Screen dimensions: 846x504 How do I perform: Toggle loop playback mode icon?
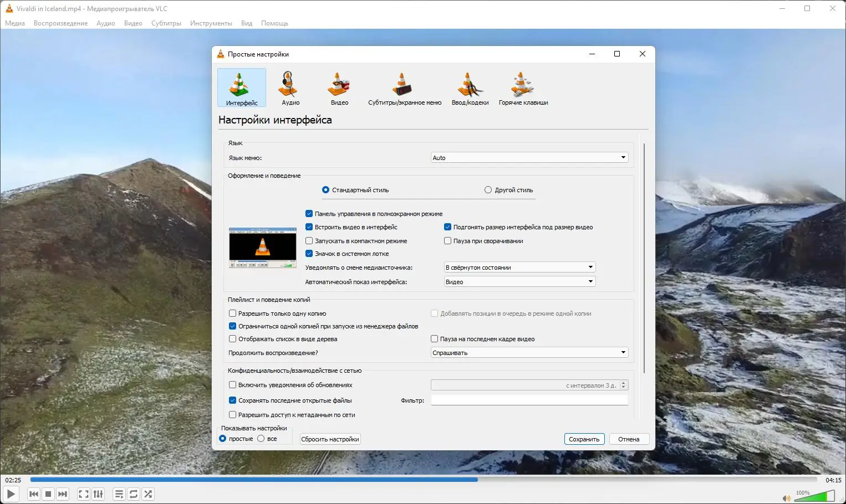(134, 494)
